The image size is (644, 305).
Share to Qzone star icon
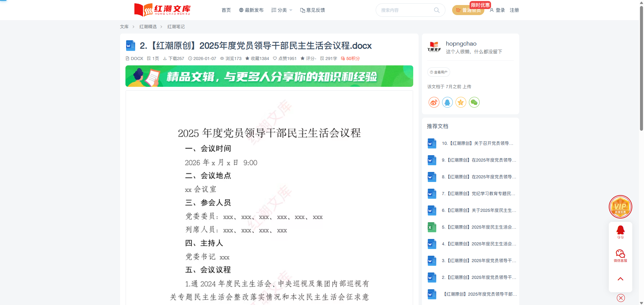461,102
